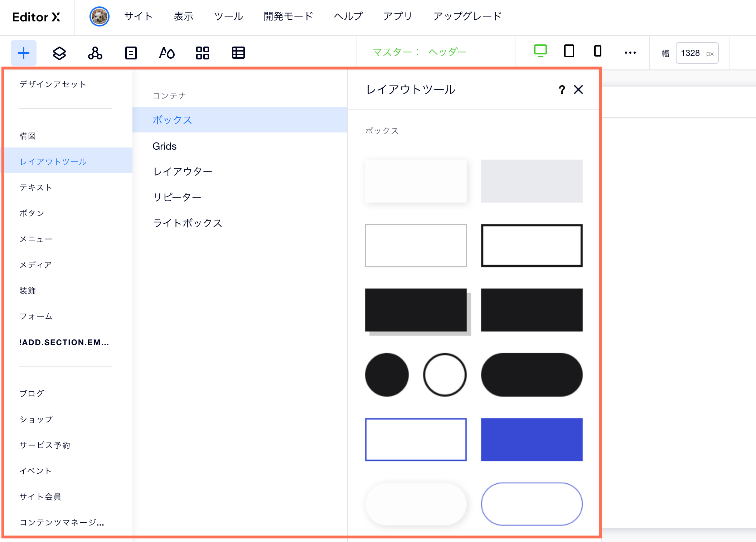Add the black box with drop shadow preset
The height and width of the screenshot is (542, 756).
[x=417, y=311]
